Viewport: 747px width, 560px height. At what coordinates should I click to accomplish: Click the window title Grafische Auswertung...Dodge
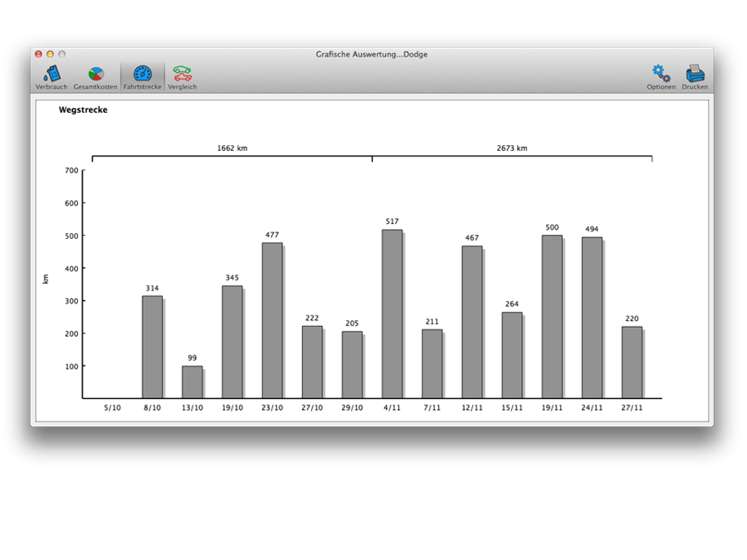372,55
